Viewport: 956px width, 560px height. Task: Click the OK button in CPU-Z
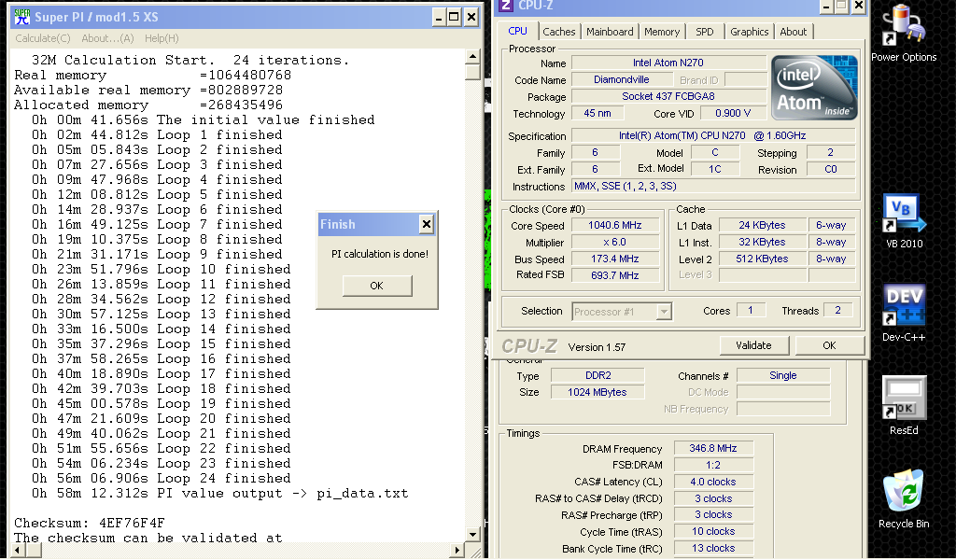point(829,345)
